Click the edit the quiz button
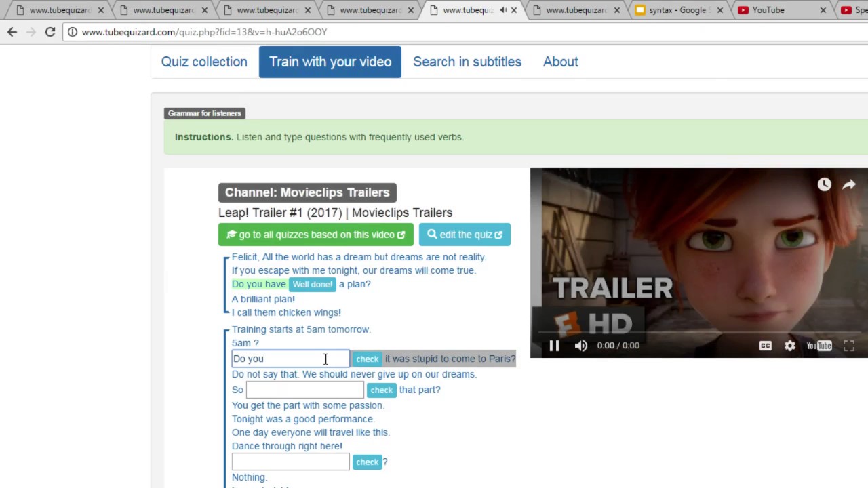This screenshot has height=488, width=868. coord(465,235)
